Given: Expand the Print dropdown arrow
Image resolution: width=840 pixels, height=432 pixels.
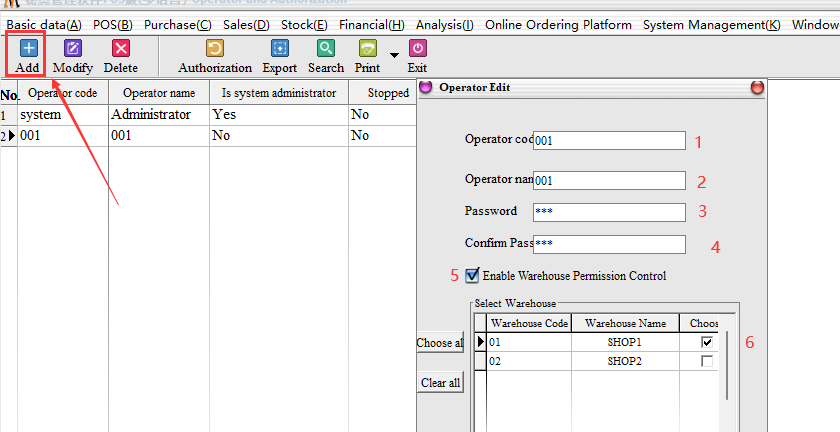Looking at the screenshot, I should [393, 55].
